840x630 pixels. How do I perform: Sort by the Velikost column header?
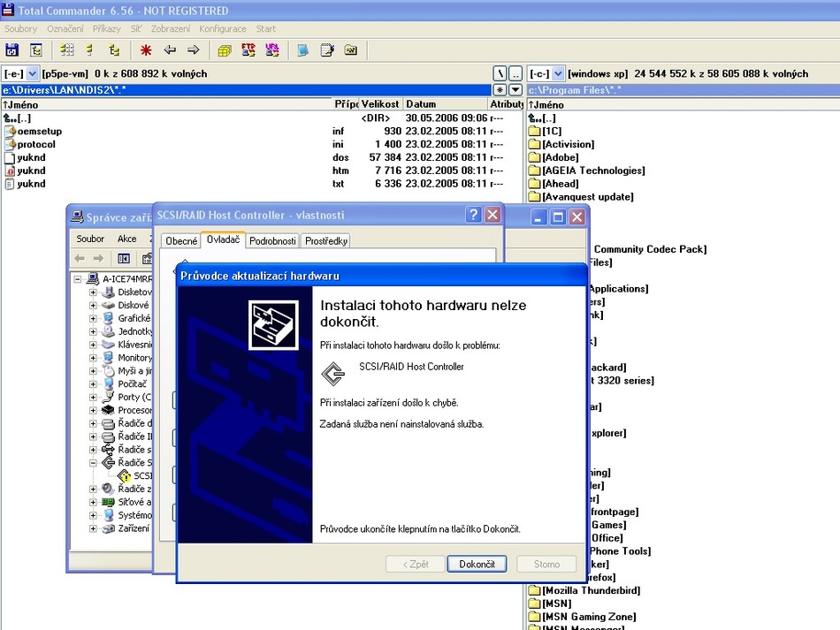(x=380, y=104)
